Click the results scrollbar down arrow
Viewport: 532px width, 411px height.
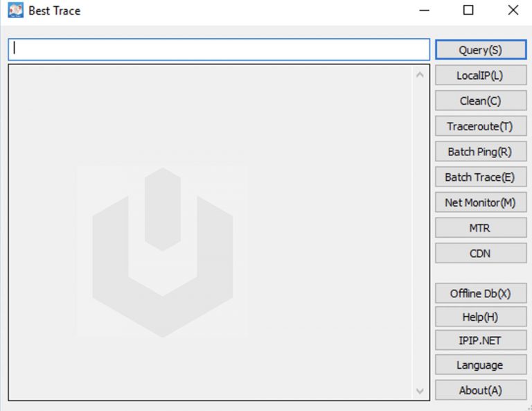pyautogui.click(x=420, y=391)
